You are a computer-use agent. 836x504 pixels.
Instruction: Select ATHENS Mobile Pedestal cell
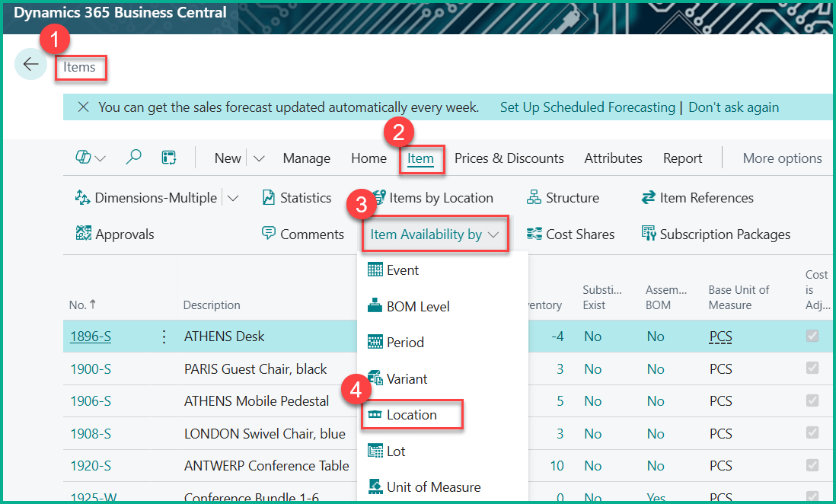click(257, 401)
